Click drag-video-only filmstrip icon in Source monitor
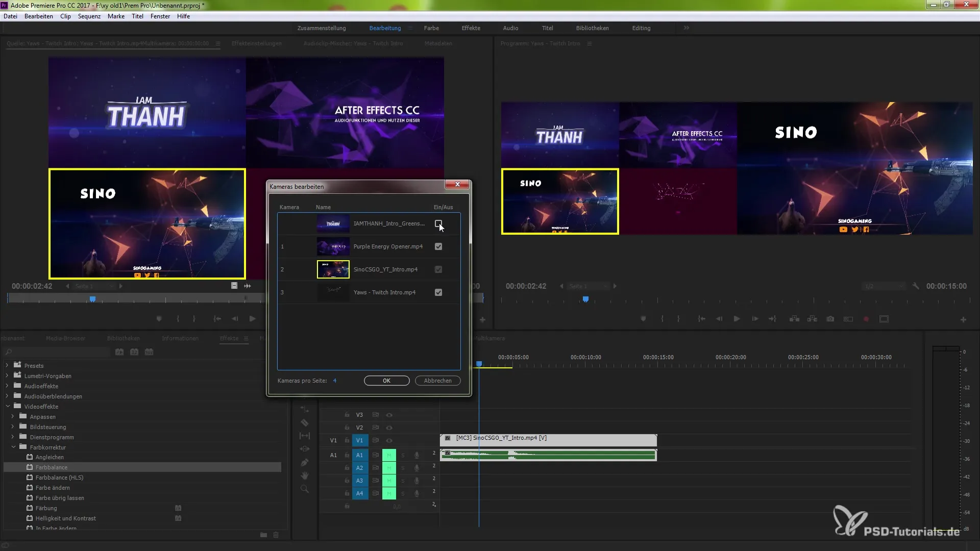The image size is (980, 551). (234, 286)
